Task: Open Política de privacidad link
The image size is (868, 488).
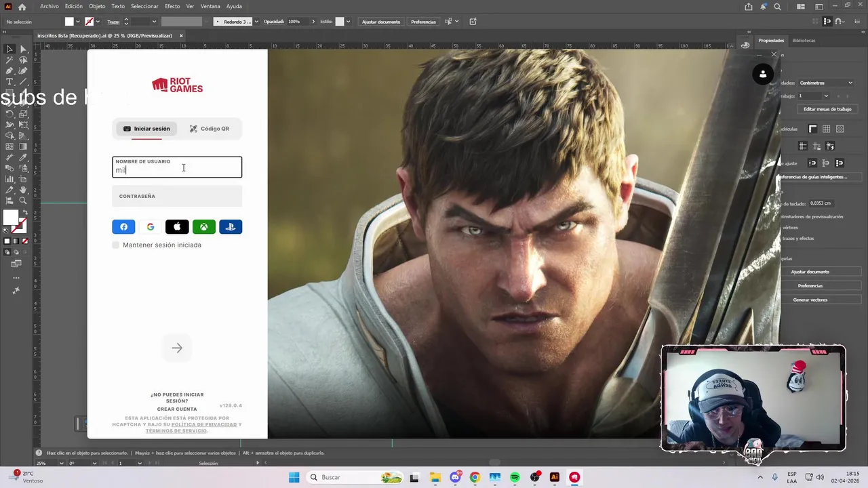Action: click(204, 424)
